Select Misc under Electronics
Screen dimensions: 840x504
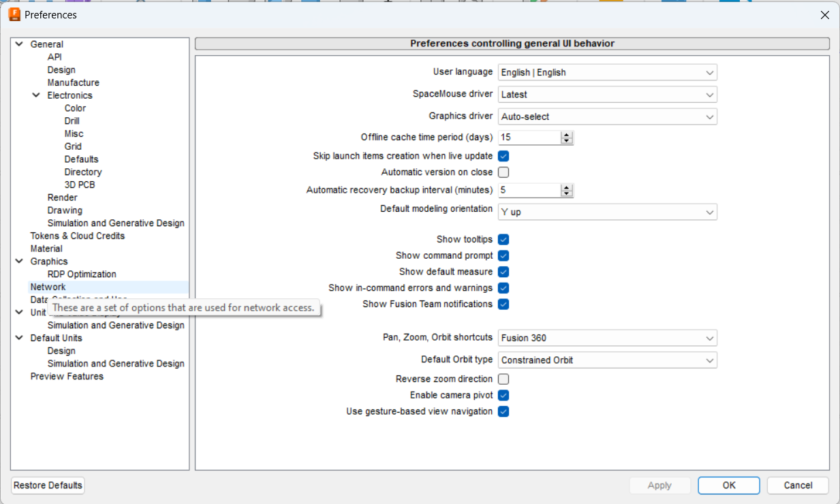(74, 134)
